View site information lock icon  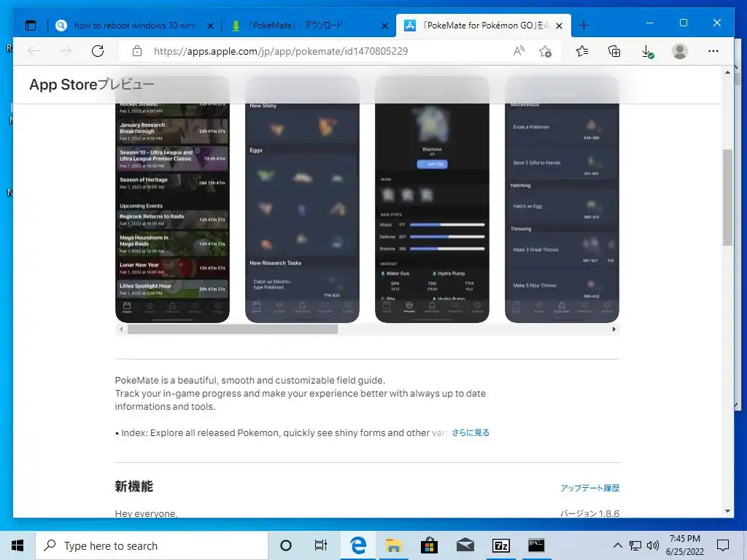(137, 51)
